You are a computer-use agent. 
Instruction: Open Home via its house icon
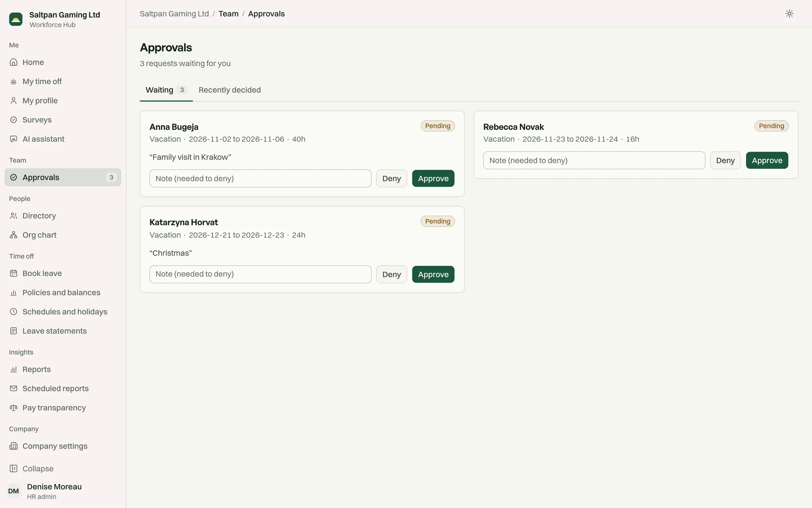click(x=14, y=62)
